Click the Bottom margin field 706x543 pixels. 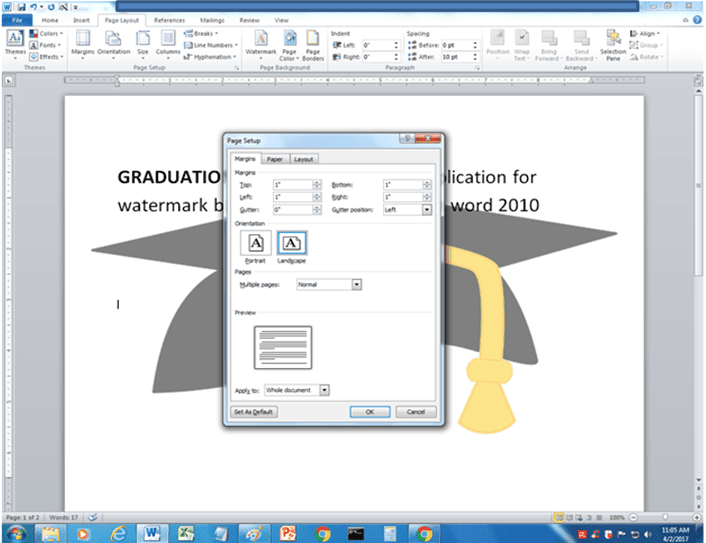(403, 185)
